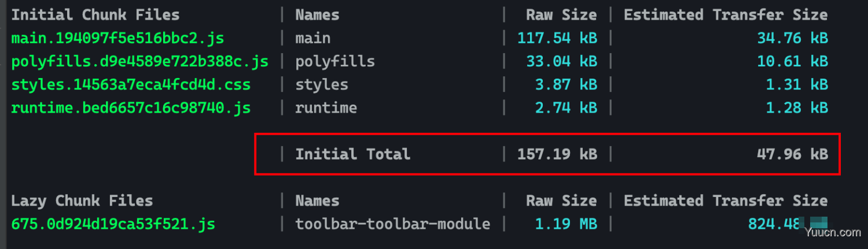The width and height of the screenshot is (868, 249).
Task: Click the first 'Estimated Transfer Size' header
Action: tap(726, 15)
